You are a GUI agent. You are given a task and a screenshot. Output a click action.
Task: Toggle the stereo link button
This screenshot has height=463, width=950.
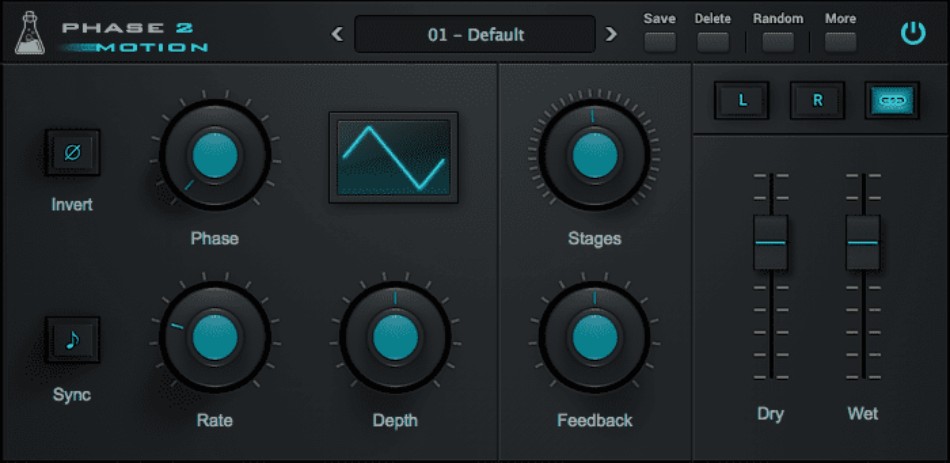(x=892, y=101)
